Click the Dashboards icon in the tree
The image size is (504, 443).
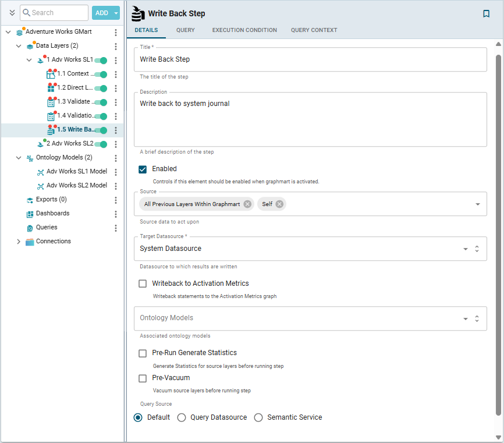[x=30, y=214]
